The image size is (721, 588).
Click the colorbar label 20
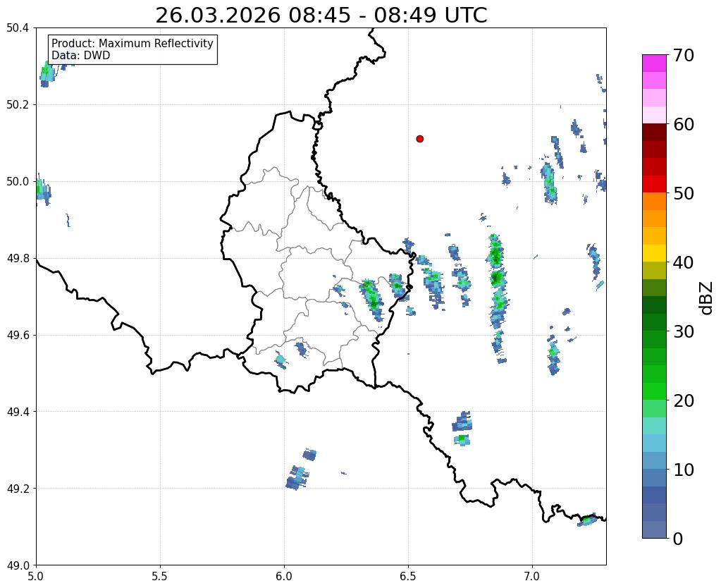[684, 400]
